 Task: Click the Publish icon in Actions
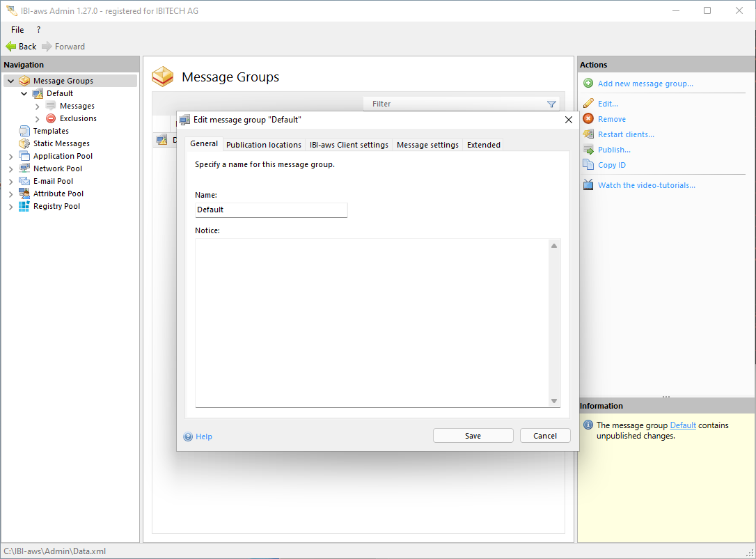(588, 150)
